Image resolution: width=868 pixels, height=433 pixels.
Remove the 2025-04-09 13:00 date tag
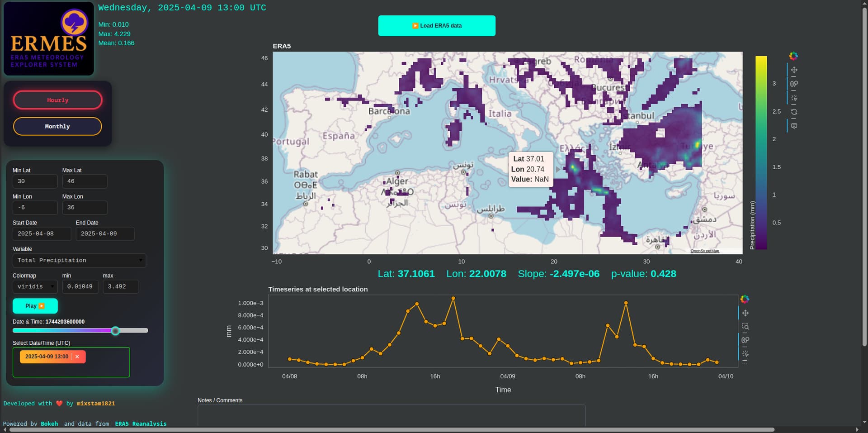(77, 357)
